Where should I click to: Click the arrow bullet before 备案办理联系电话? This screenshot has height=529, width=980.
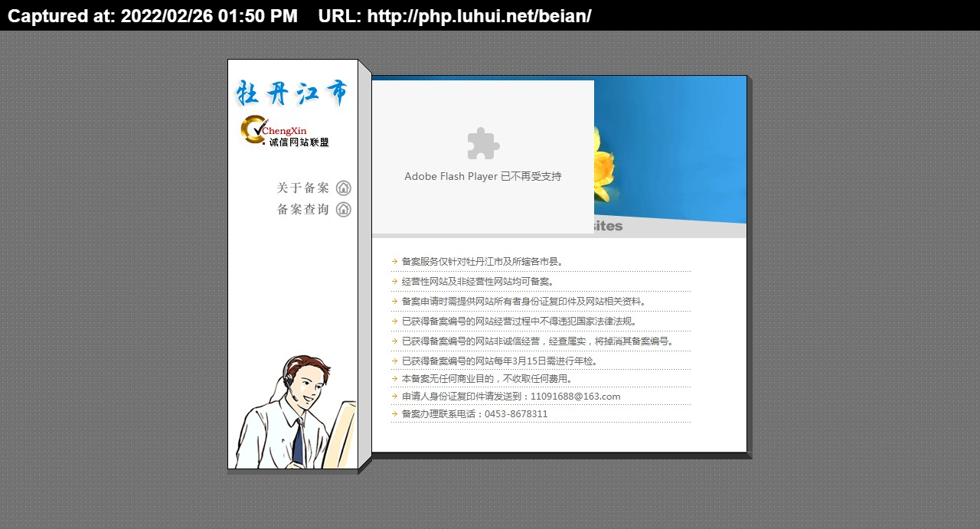pos(394,413)
